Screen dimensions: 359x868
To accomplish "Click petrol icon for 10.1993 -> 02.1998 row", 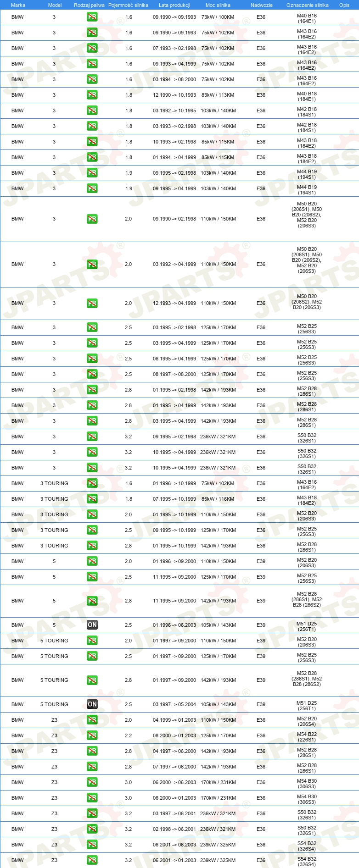I will point(92,142).
